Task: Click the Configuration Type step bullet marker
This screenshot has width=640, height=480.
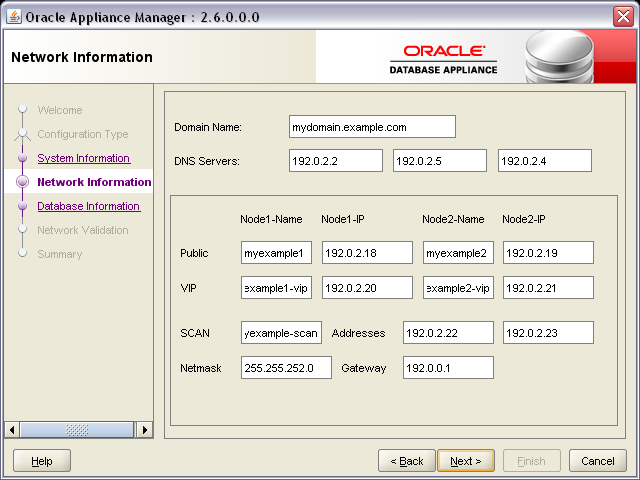Action: click(x=22, y=134)
